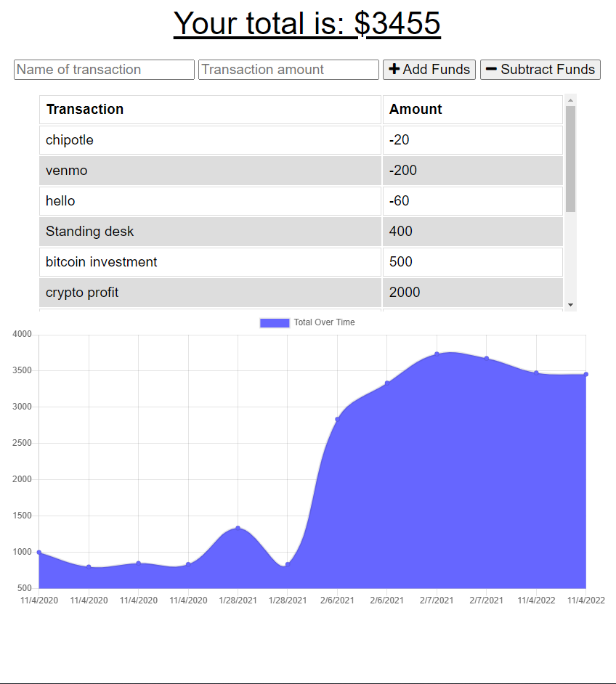Click the minus icon on Subtract Funds
The height and width of the screenshot is (684, 616).
(491, 69)
